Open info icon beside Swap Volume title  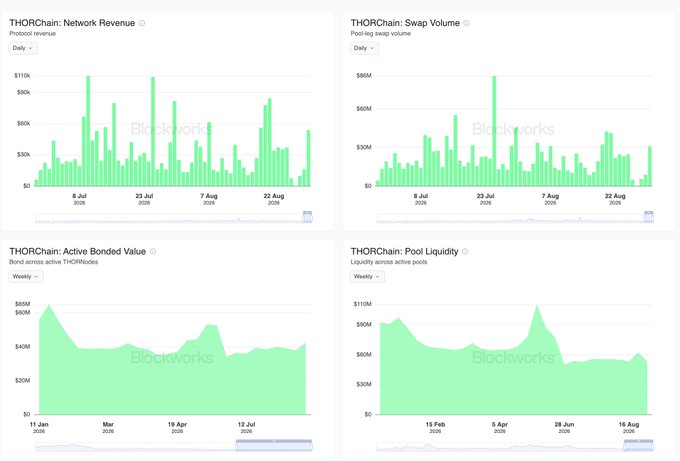tap(466, 23)
